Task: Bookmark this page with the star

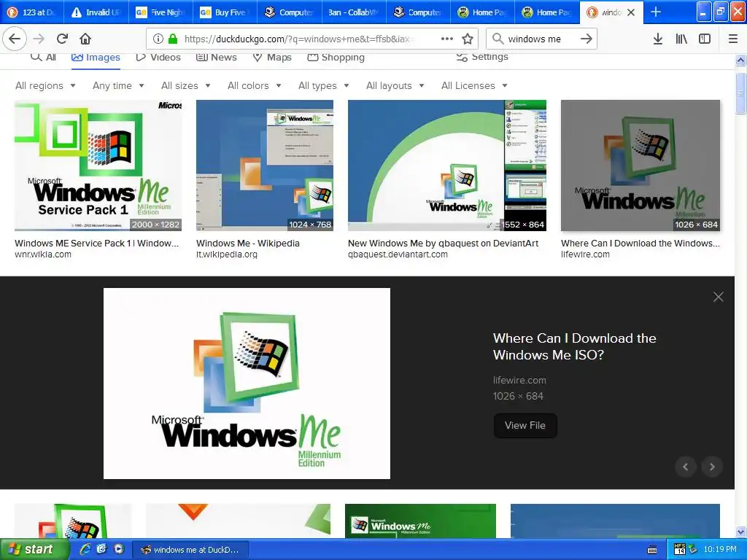Action: (x=468, y=39)
